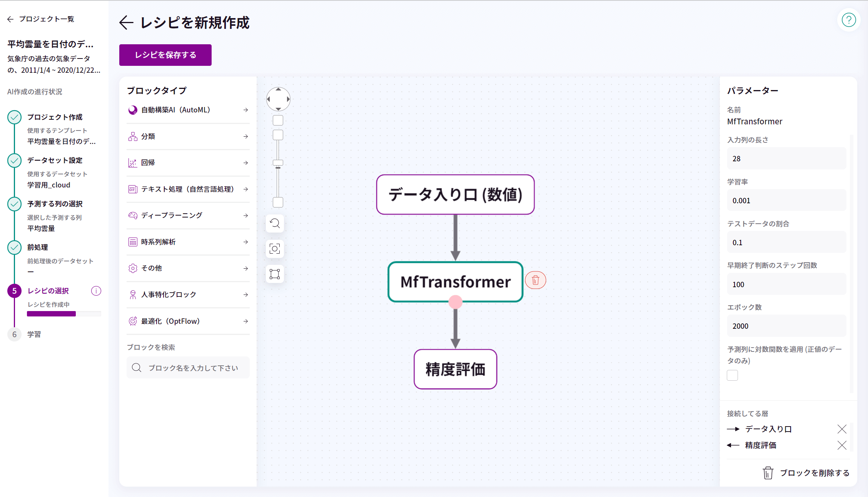Select the 精度評価 block on canvas
This screenshot has height=497, width=868.
pyautogui.click(x=455, y=369)
